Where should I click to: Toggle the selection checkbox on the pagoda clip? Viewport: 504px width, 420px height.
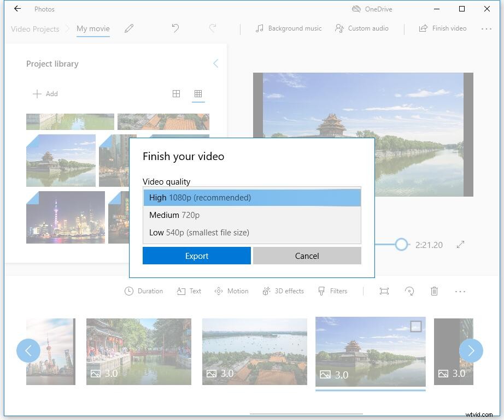(416, 326)
